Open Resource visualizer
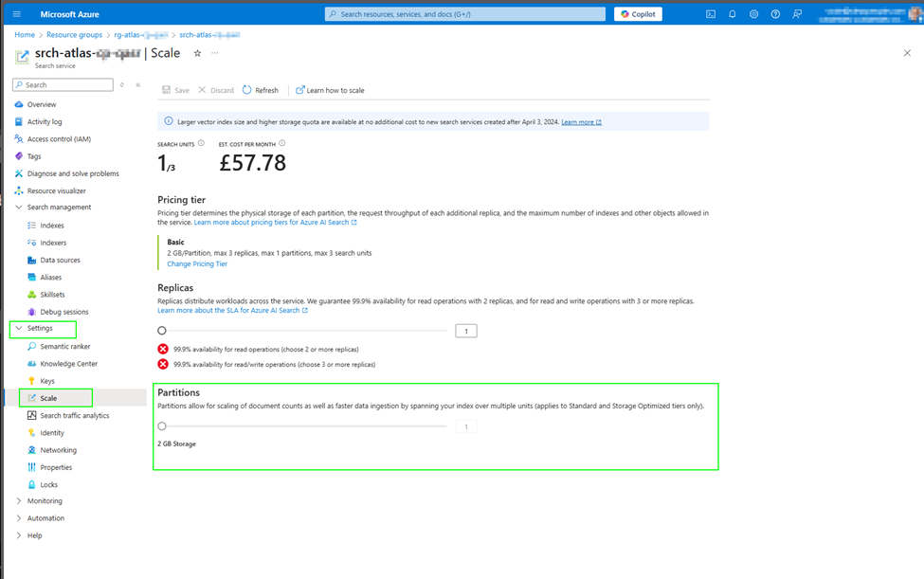The width and height of the screenshot is (924, 579). pos(56,190)
